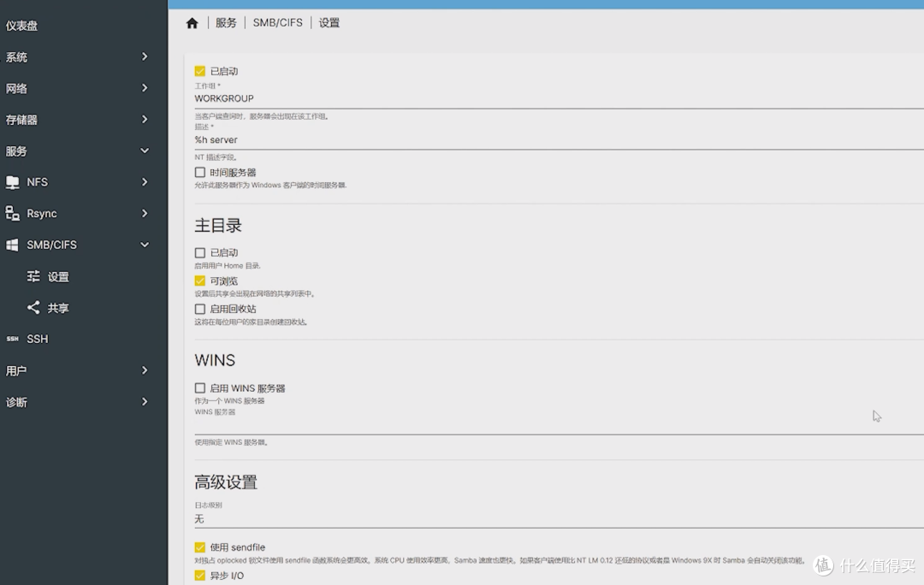Click the SMB/CIFS breadcrumb link
Image resolution: width=924 pixels, height=585 pixels.
(277, 23)
